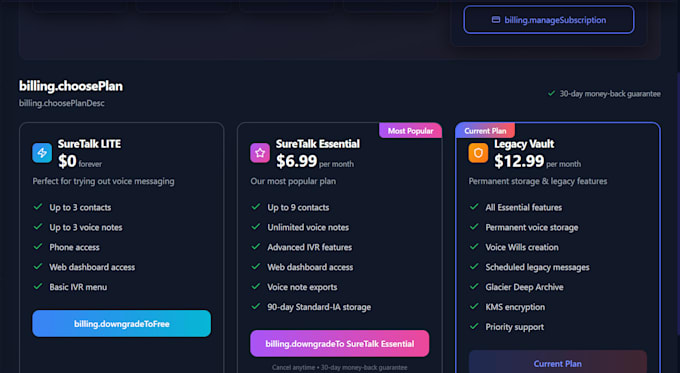Click the SureTalk Essential plan title
This screenshot has width=680, height=373.
[318, 144]
